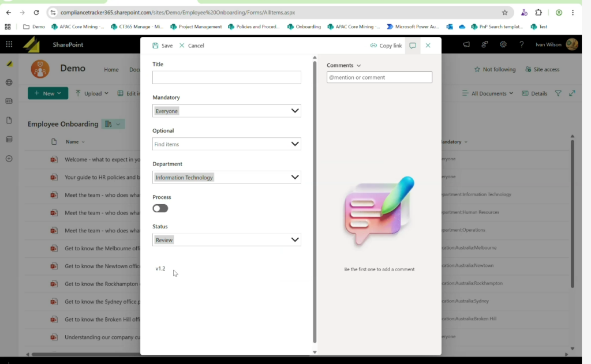This screenshot has height=364, width=591.
Task: Cancel the properties form
Action: (192, 46)
